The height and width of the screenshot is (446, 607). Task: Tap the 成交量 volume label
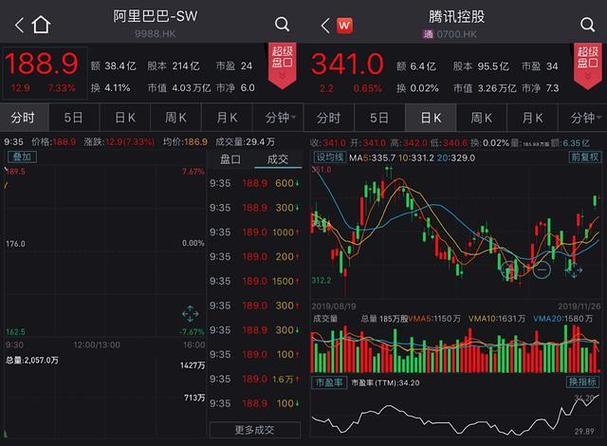(326, 319)
